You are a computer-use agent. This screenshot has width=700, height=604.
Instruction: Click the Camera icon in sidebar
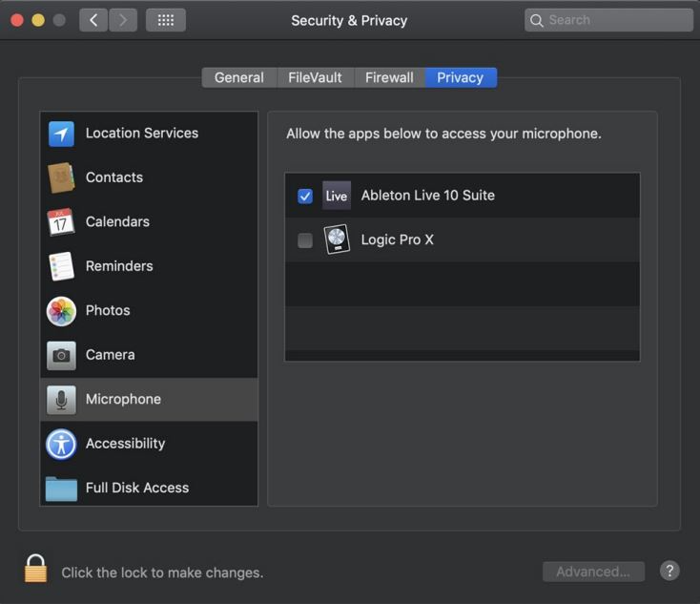[61, 355]
